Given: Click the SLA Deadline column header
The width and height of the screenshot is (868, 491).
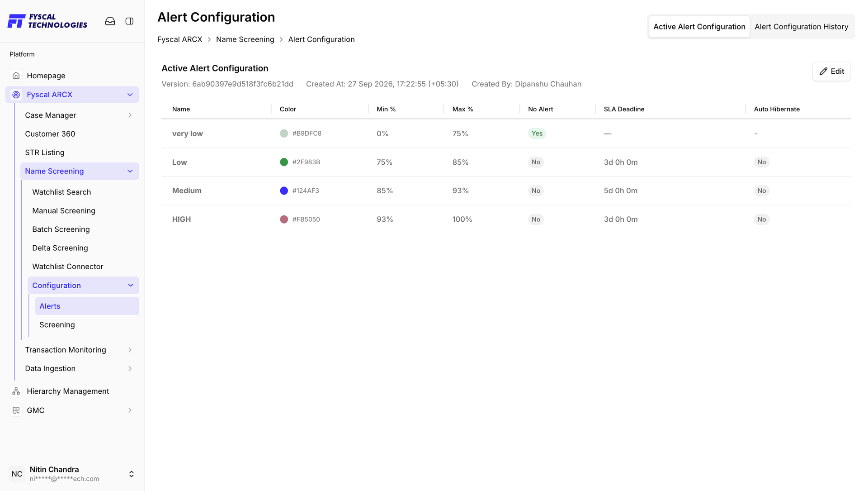Looking at the screenshot, I should coord(624,109).
